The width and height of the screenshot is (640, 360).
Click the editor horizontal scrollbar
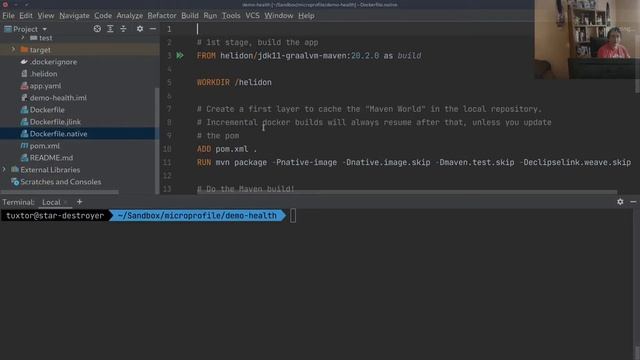click(x=407, y=192)
